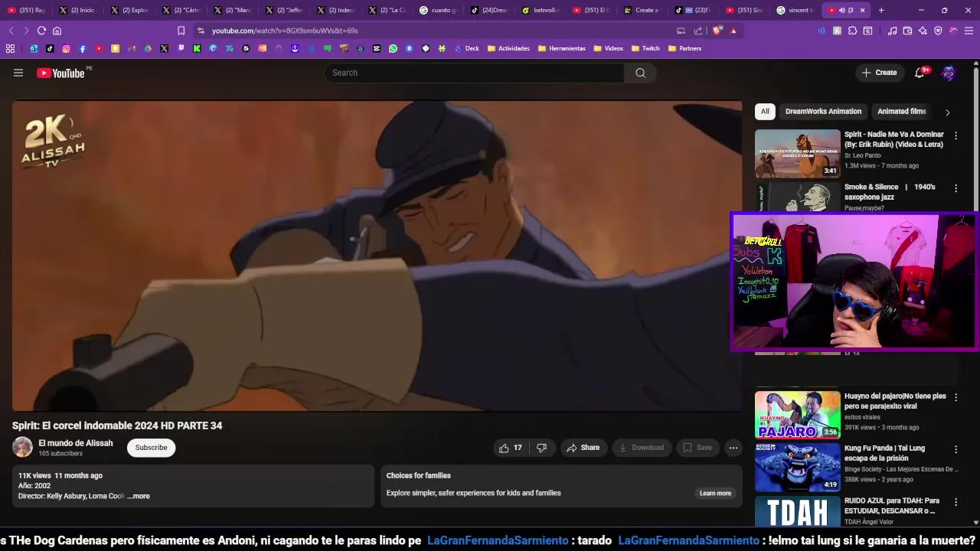980x551 pixels.
Task: Open the media control music note icon
Action: [x=892, y=31]
